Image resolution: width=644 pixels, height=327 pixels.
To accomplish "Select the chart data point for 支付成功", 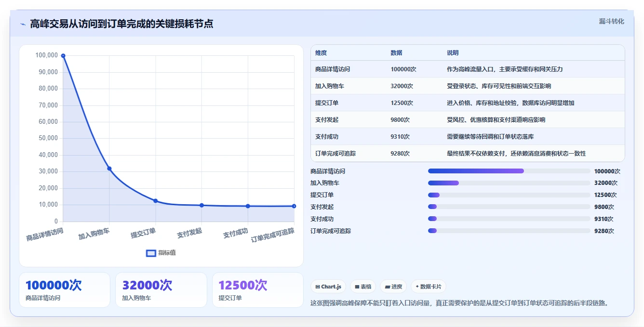I will click(248, 206).
